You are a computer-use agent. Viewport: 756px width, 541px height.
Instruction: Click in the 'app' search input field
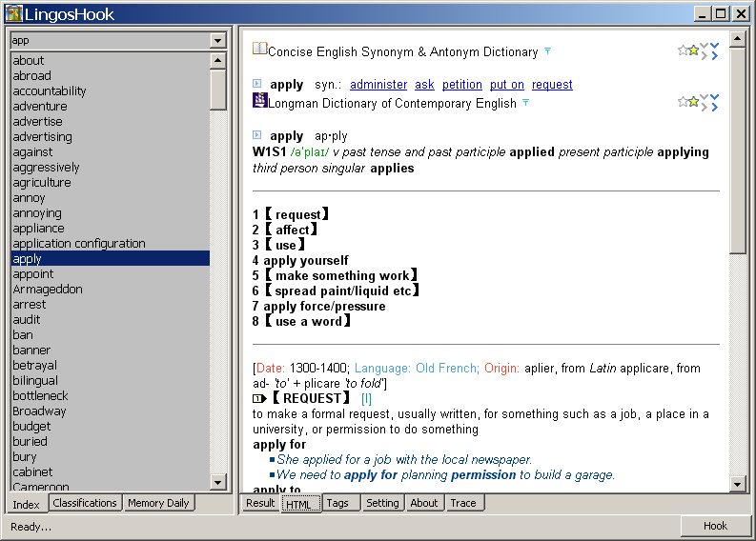(x=110, y=40)
